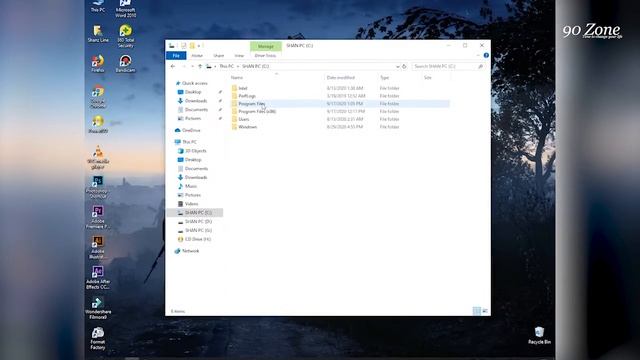Screen dimensions: 640x360
Task: Open OneDrive in the navigation pane
Action: click(191, 130)
